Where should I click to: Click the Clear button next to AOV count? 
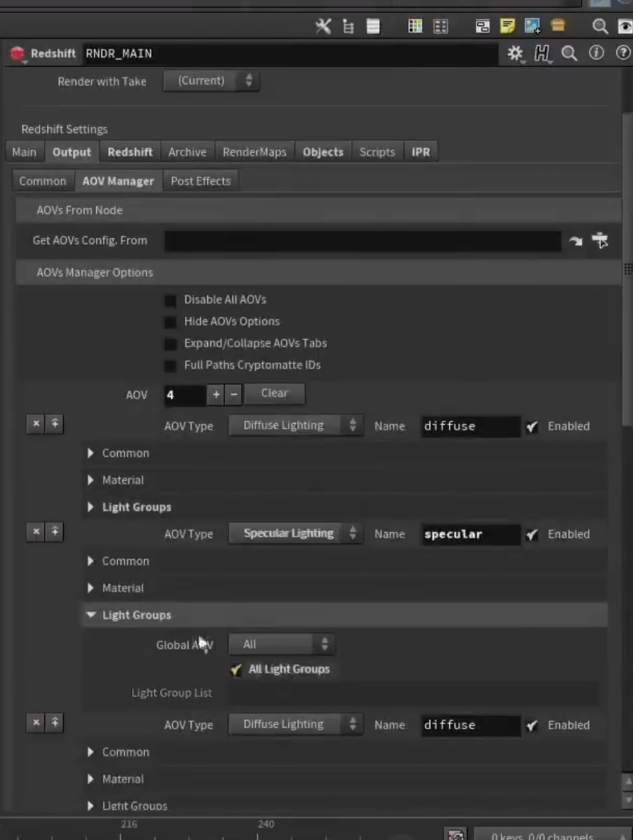click(275, 393)
